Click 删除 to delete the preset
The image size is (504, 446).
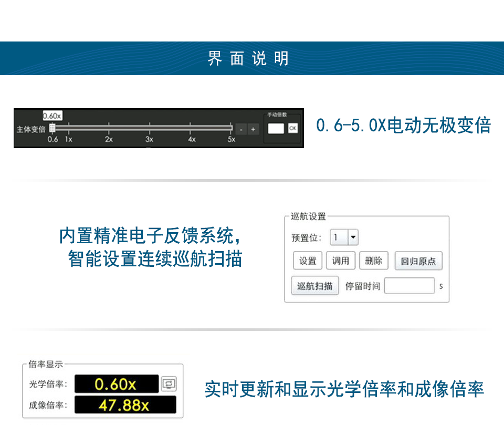tap(373, 261)
